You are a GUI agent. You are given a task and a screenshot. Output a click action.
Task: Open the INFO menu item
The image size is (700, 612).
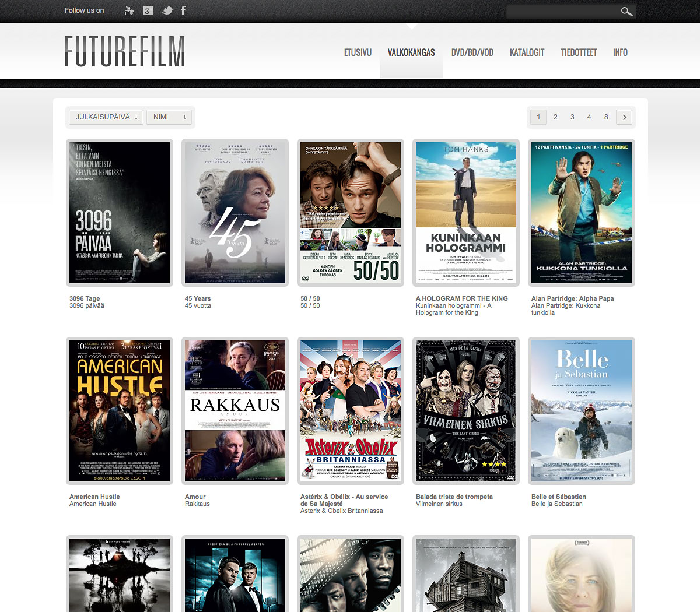[x=620, y=52]
